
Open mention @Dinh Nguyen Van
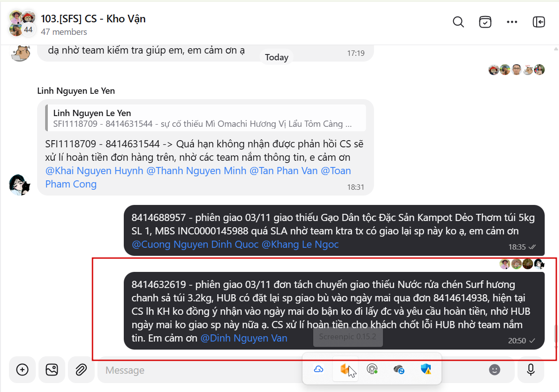coord(244,338)
